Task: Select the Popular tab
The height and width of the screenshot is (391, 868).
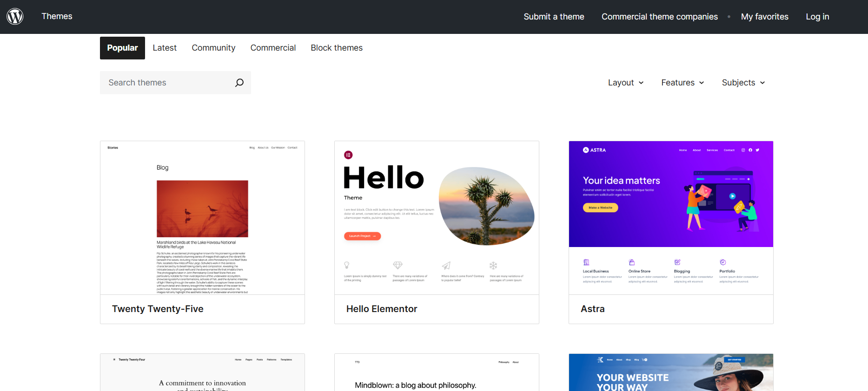Action: coord(122,48)
